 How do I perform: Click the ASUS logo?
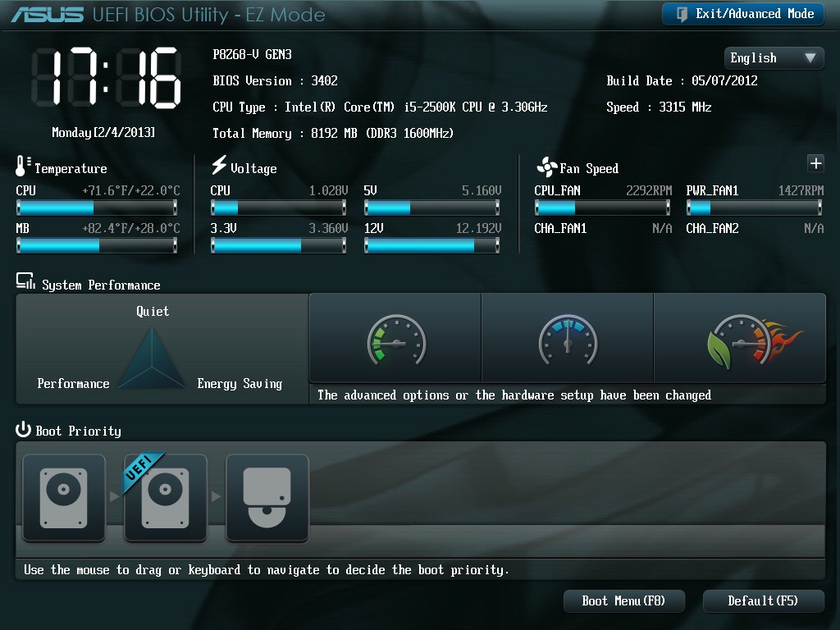click(48, 15)
